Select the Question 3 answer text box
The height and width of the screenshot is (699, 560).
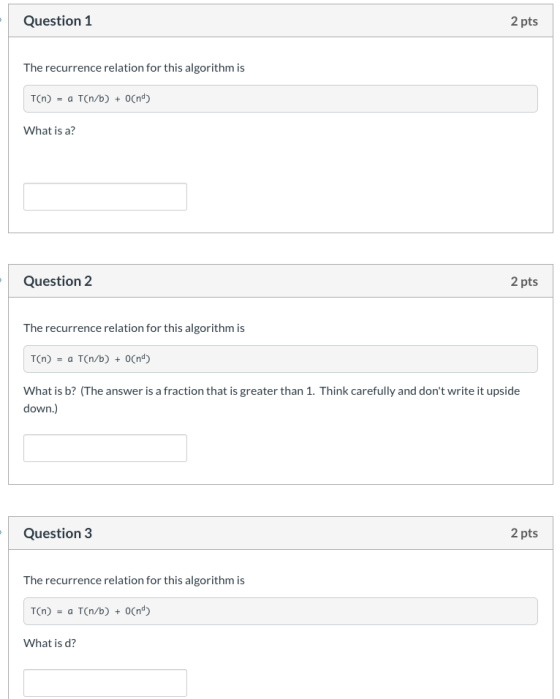(x=105, y=683)
